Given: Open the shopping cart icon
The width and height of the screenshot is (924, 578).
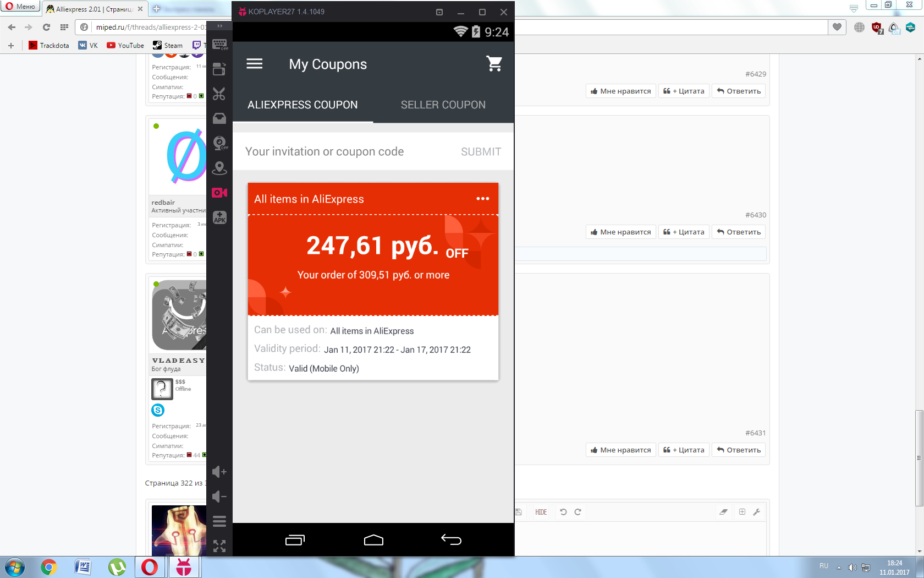Looking at the screenshot, I should [x=494, y=64].
